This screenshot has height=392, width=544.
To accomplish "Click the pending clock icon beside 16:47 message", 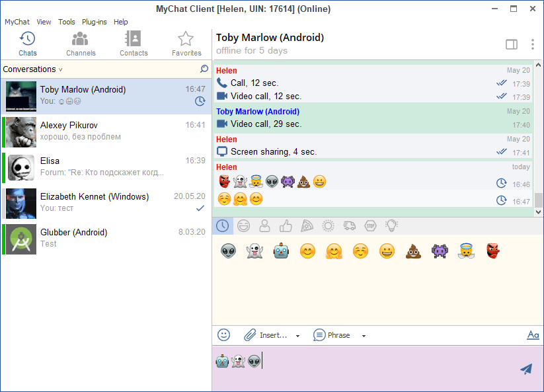I will [501, 200].
